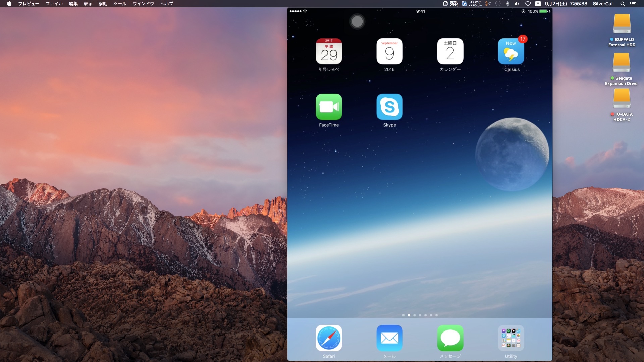Open the ファイル menu
The height and width of the screenshot is (362, 644).
54,4
